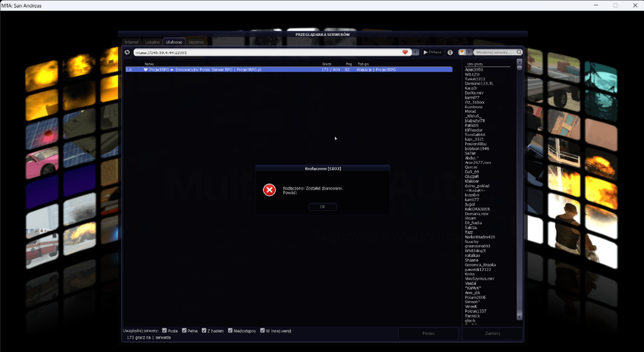Screen dimensions: 644x352
Task: Click the player list scrollbar up arrow
Action: coord(519,62)
